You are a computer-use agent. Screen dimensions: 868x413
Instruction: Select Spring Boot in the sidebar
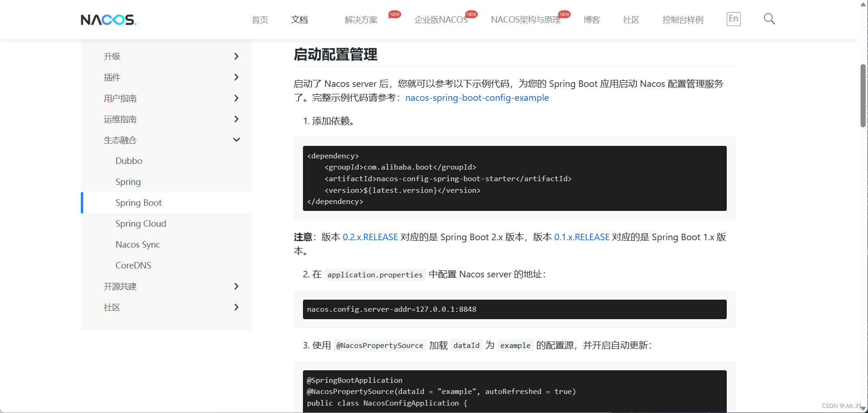[x=138, y=203]
